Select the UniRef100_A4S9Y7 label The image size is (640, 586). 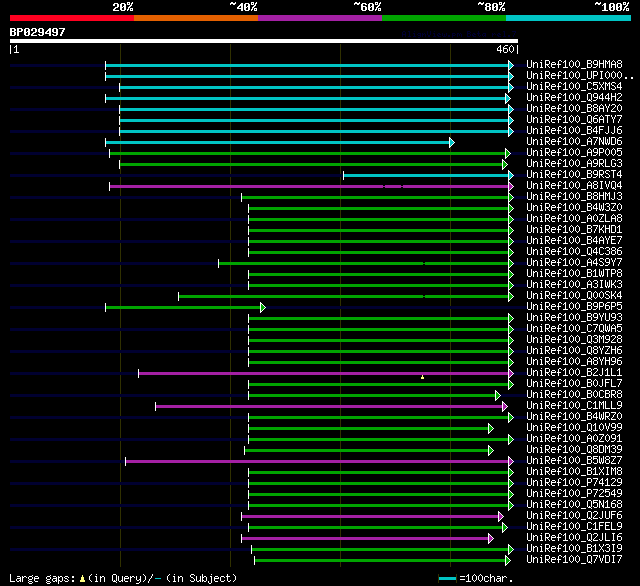point(574,263)
